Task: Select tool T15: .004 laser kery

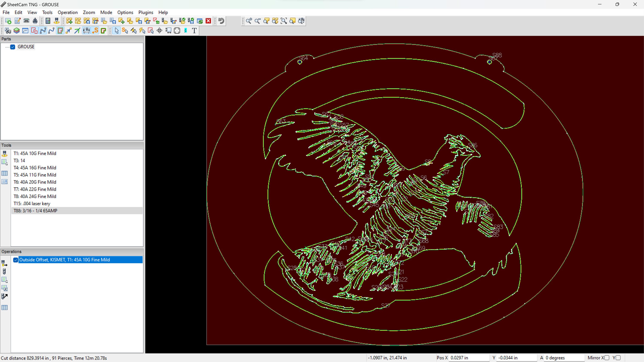Action: pos(32,203)
